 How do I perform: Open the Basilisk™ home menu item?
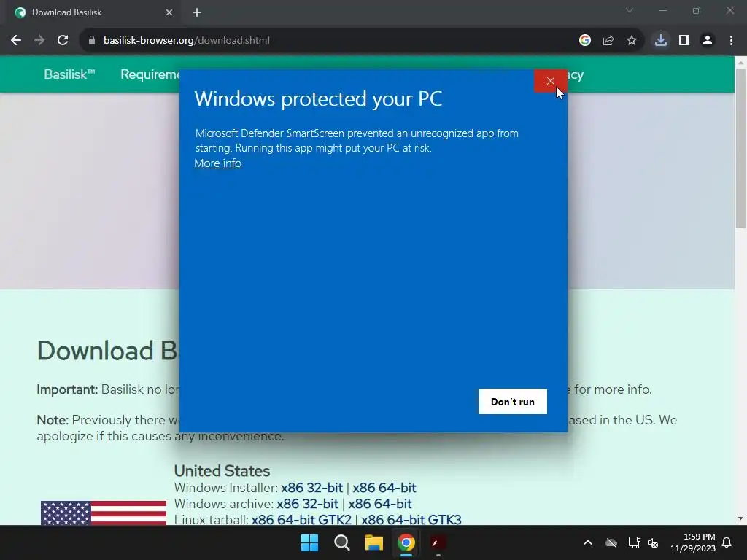(69, 74)
